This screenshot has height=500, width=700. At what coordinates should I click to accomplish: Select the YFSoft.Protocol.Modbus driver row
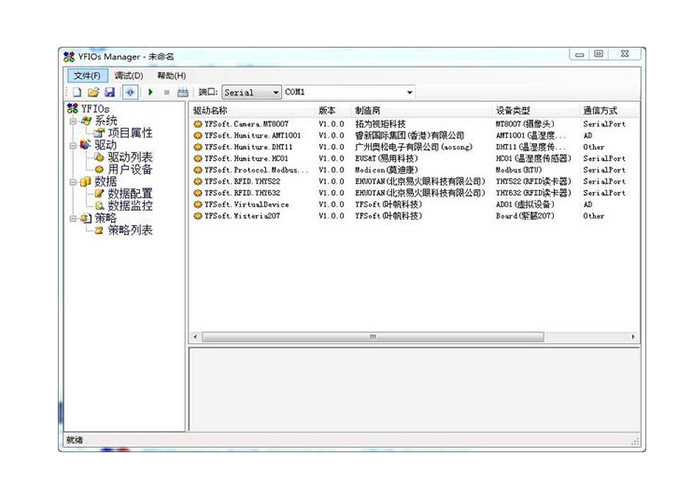pyautogui.click(x=414, y=170)
